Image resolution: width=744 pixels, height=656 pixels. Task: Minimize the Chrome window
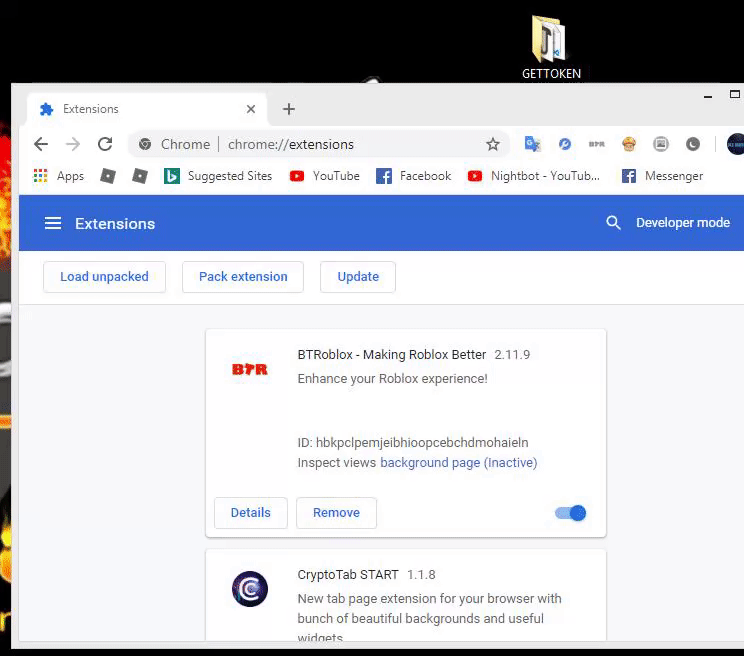pos(708,96)
